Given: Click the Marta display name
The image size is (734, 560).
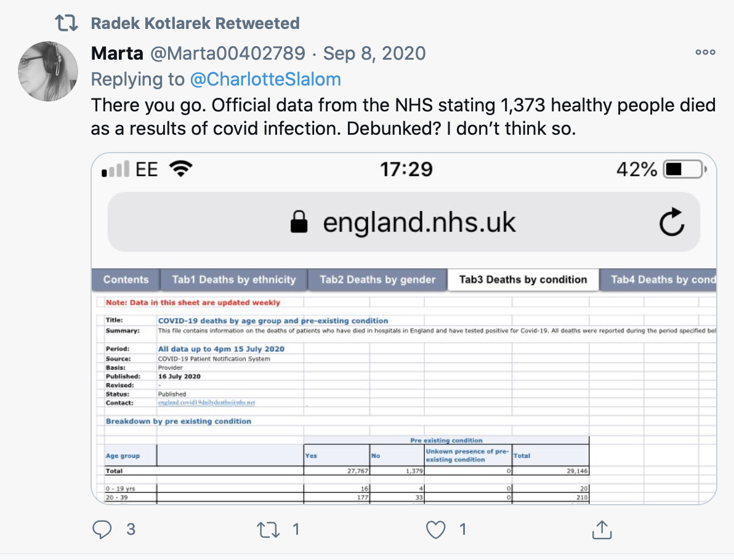Looking at the screenshot, I should click(x=117, y=54).
